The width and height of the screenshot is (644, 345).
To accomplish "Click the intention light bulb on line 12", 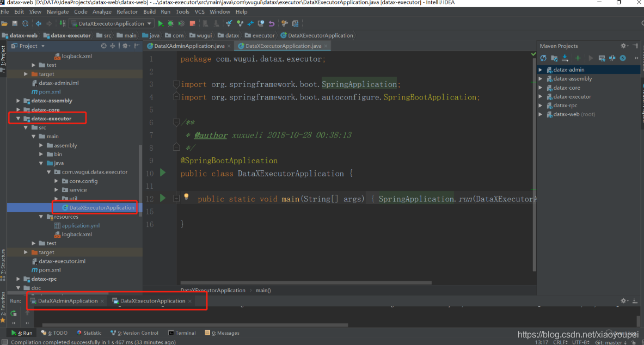I will (186, 197).
